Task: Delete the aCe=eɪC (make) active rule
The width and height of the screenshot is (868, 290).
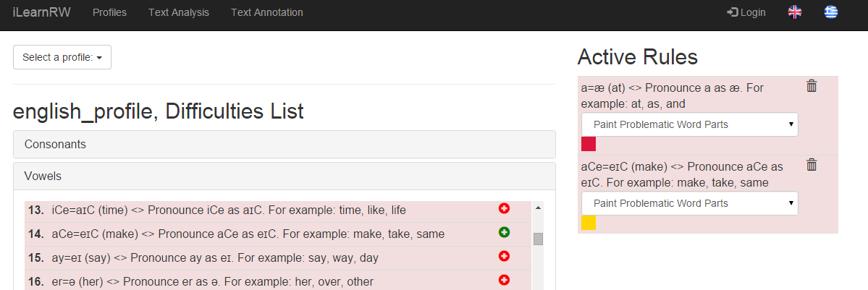Action: point(812,164)
